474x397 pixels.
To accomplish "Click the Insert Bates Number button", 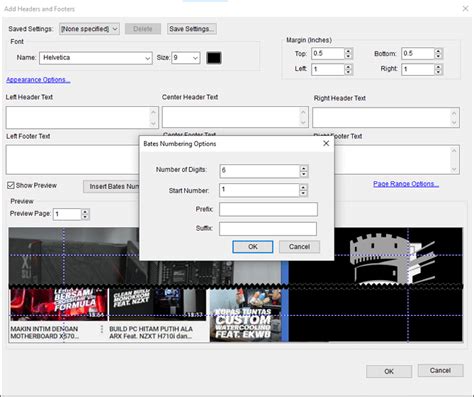I will 111,186.
